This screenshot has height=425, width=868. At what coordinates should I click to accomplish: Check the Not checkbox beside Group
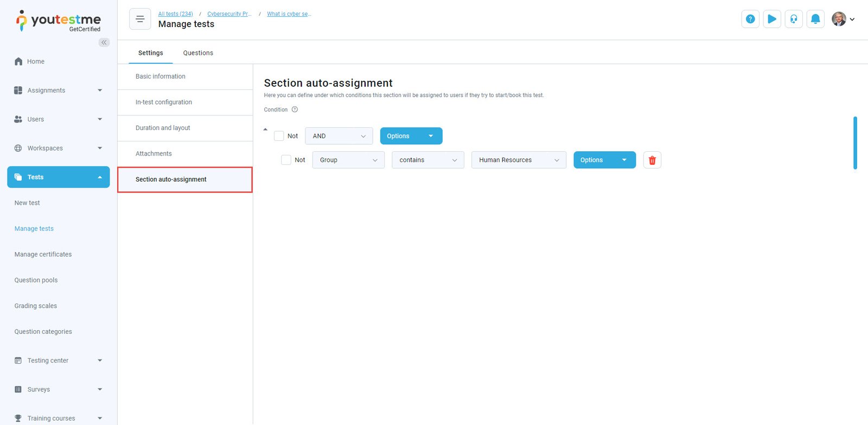(x=286, y=160)
